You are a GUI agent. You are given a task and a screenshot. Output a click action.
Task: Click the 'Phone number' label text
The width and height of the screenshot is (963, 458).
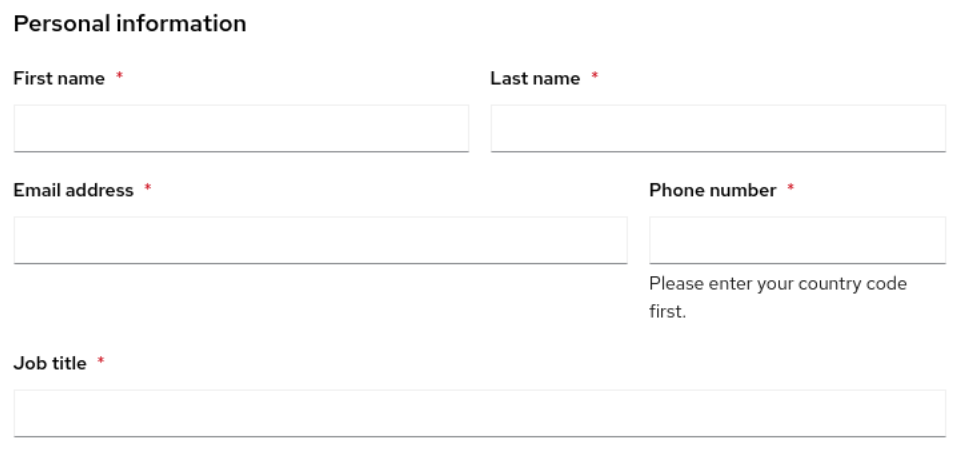coord(712,191)
